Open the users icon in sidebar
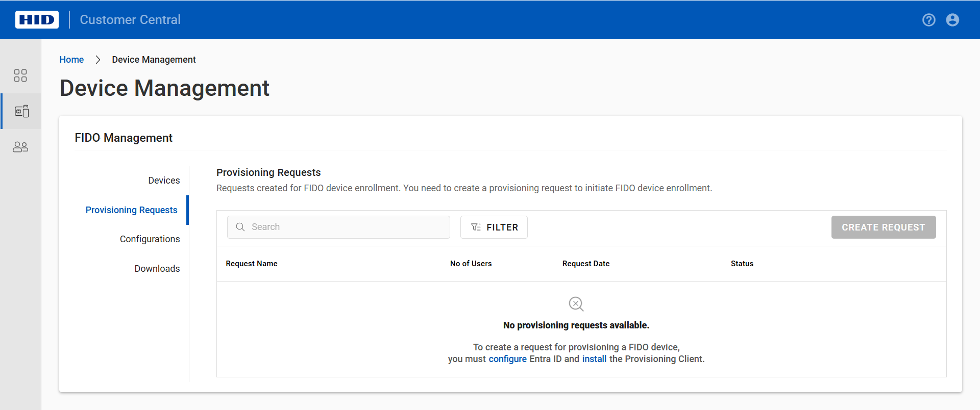This screenshot has height=410, width=980. [20, 147]
